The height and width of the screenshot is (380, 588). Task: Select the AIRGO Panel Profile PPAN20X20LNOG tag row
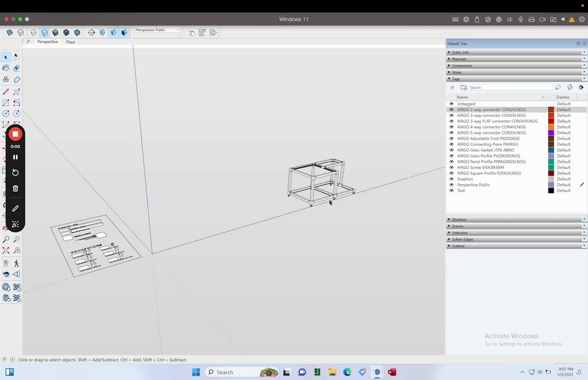[x=517, y=162]
